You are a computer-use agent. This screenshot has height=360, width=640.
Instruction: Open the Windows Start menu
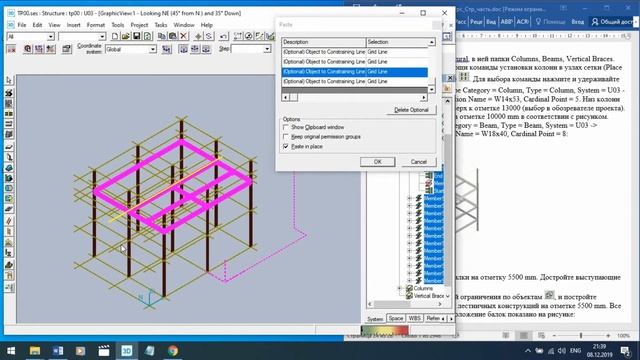(11, 351)
